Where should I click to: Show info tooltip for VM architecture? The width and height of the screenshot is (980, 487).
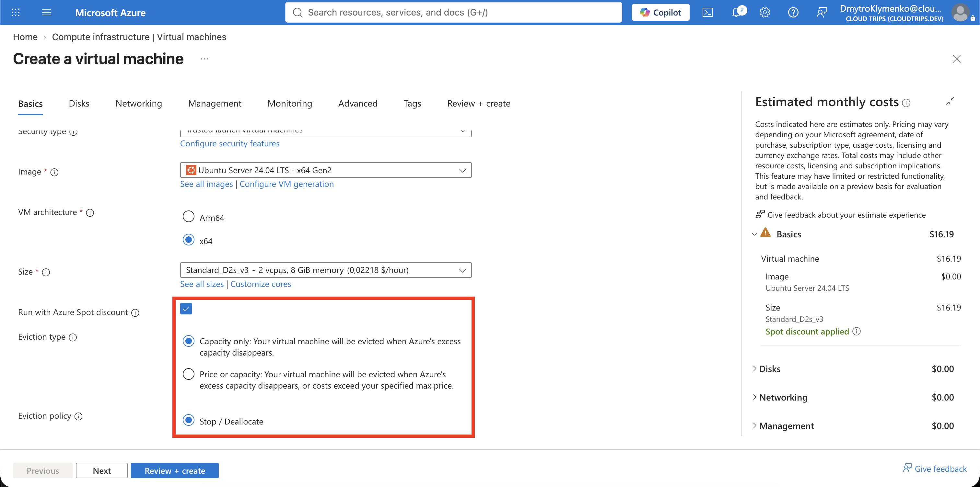point(90,212)
